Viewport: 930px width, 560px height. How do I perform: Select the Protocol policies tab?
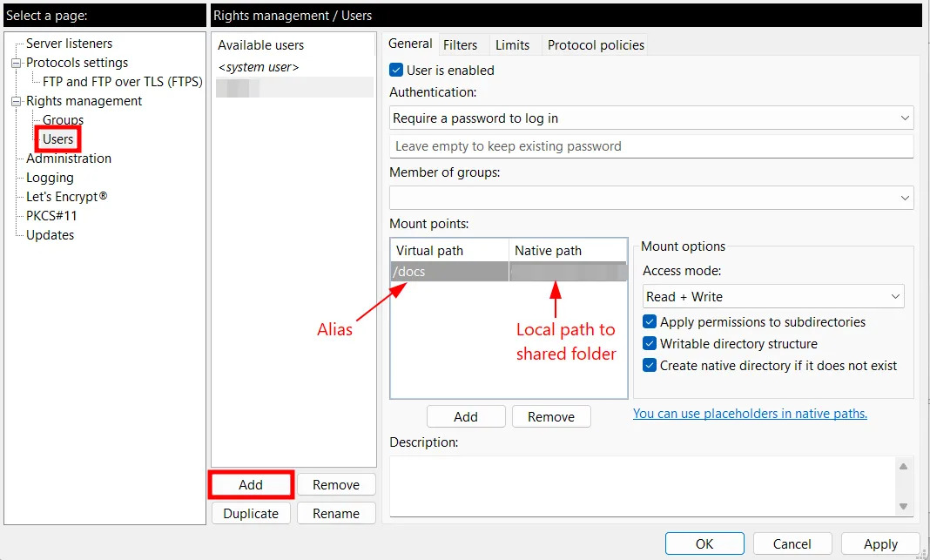point(596,45)
